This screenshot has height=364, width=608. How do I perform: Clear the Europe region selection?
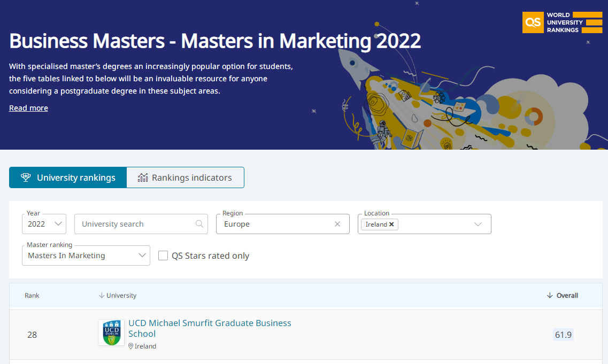(337, 224)
